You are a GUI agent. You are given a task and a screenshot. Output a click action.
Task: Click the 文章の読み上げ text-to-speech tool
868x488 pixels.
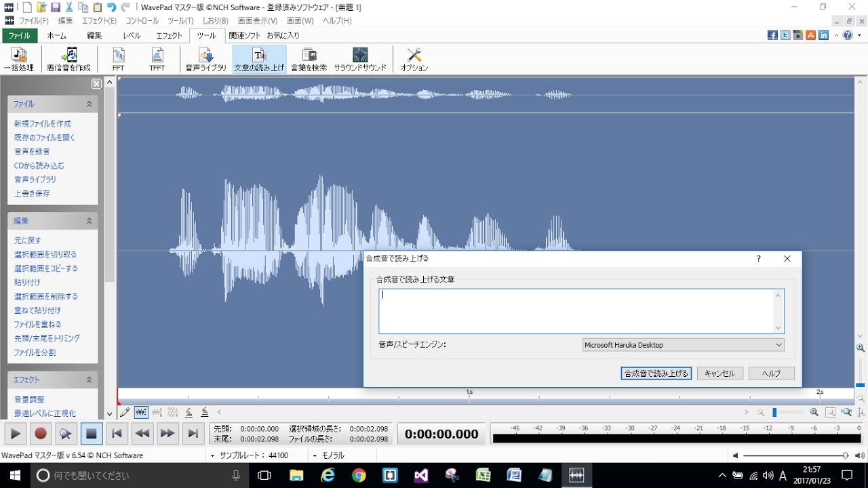pyautogui.click(x=259, y=60)
